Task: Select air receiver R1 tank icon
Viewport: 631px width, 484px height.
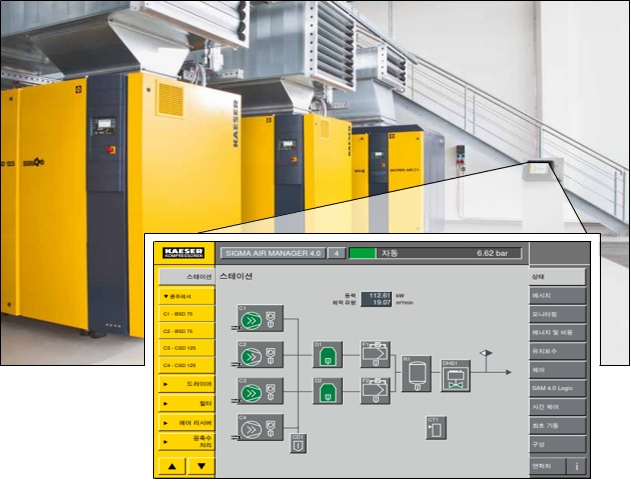Action: (417, 374)
